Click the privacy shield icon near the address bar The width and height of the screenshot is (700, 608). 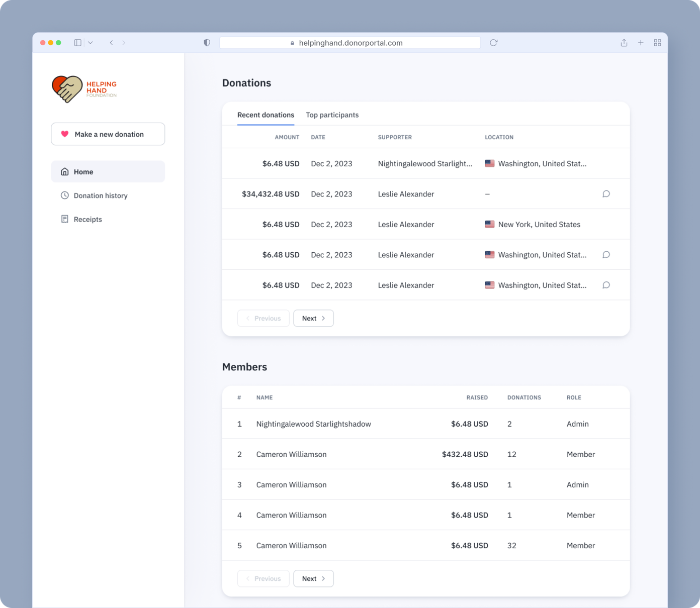207,43
